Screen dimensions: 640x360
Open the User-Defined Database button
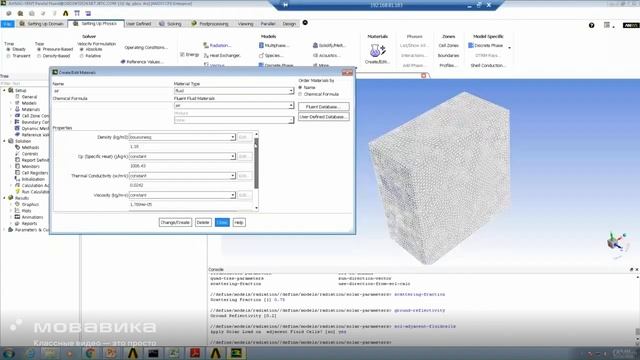tap(324, 117)
